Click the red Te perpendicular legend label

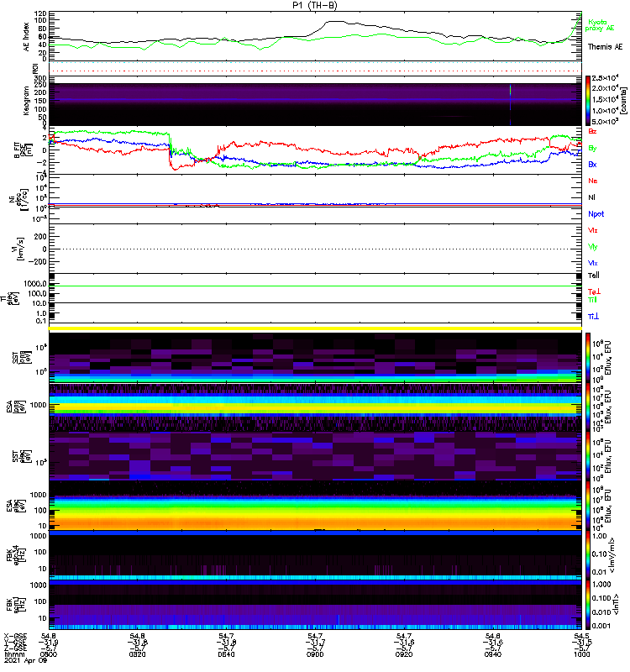[x=594, y=291]
